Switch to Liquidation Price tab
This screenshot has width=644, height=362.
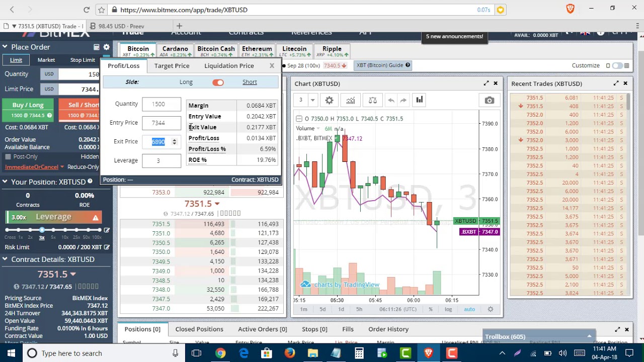pyautogui.click(x=229, y=66)
